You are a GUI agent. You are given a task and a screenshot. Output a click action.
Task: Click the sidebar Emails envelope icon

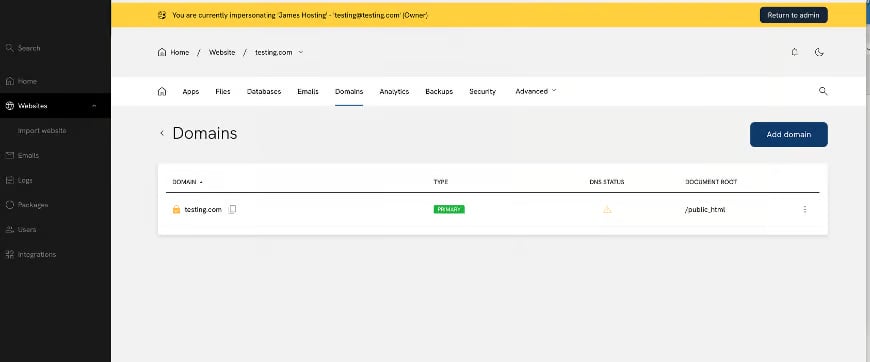pyautogui.click(x=9, y=155)
